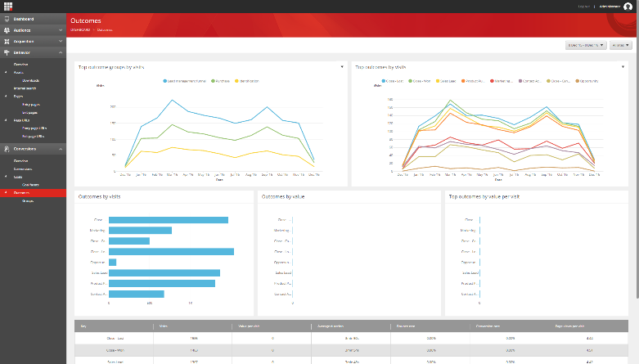Open the Behavior menu section
This screenshot has height=364, width=639.
33,52
